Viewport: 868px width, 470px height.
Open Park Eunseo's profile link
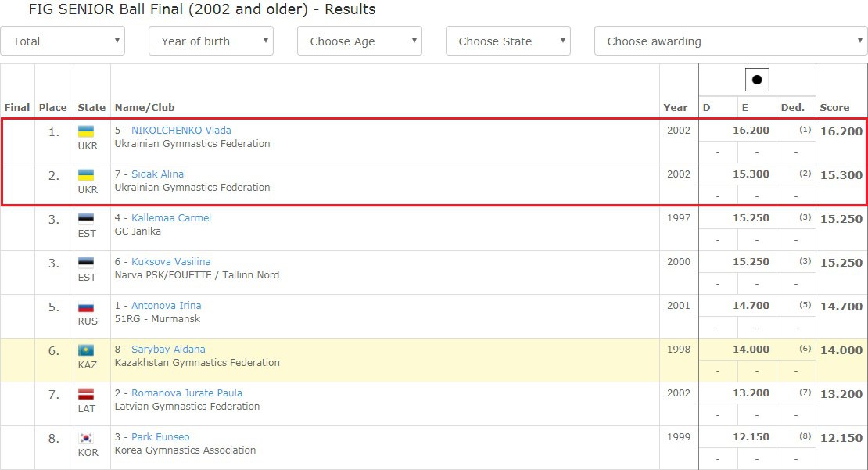160,437
